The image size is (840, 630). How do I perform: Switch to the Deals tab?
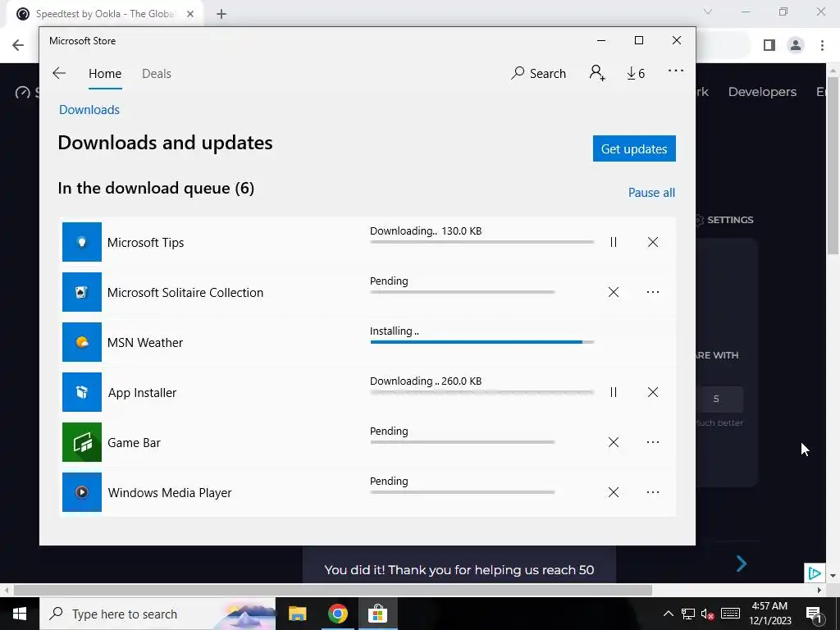tap(157, 73)
